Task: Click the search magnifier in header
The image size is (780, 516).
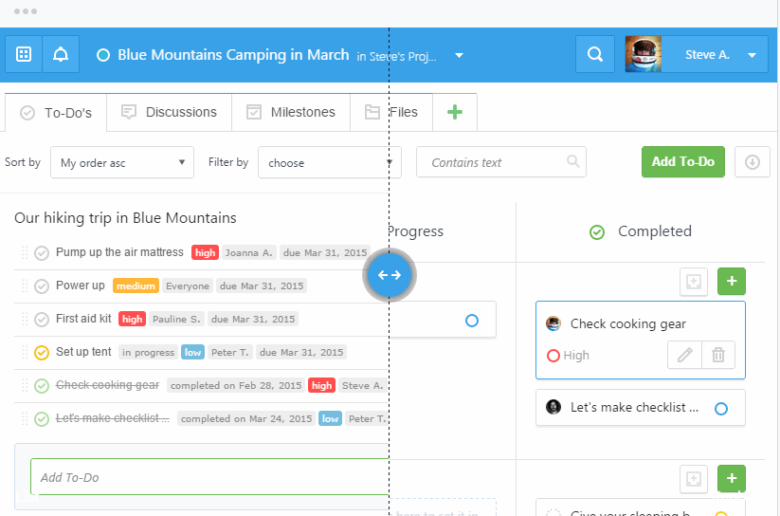Action: point(595,54)
